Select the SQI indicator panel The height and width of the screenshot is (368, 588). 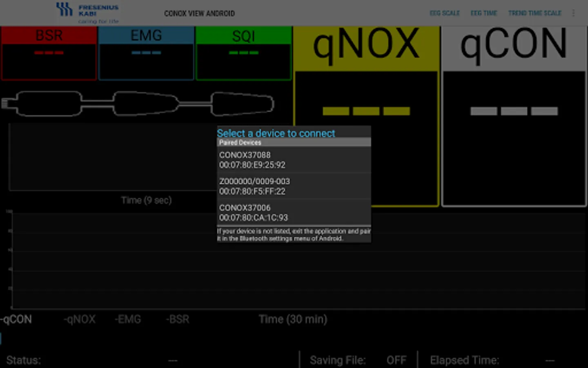pyautogui.click(x=243, y=53)
